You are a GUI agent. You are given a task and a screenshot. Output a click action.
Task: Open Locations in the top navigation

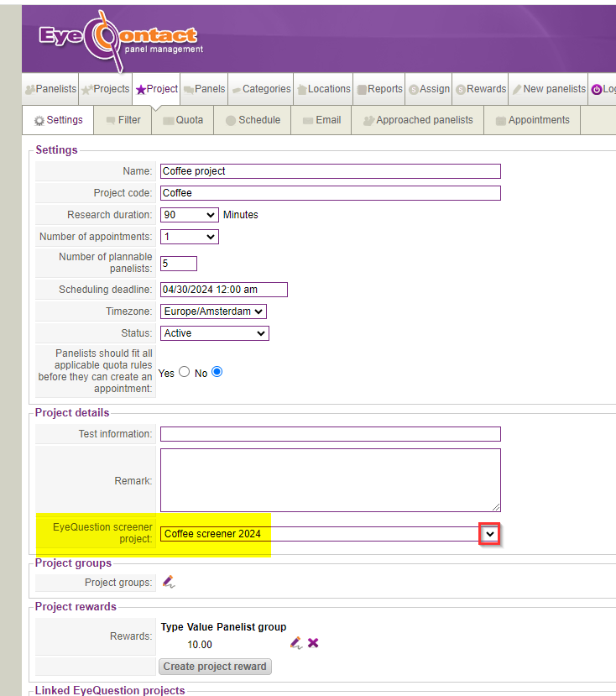tap(323, 89)
